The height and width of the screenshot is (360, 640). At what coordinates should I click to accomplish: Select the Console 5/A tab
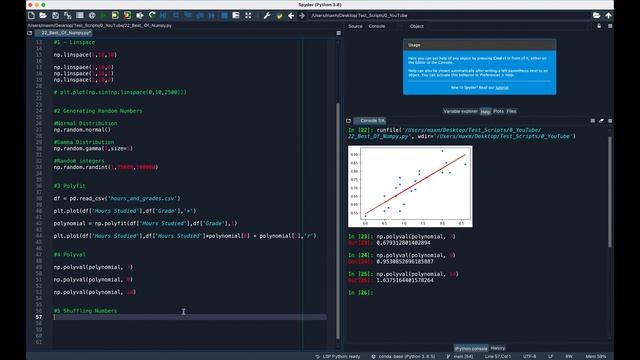370,121
